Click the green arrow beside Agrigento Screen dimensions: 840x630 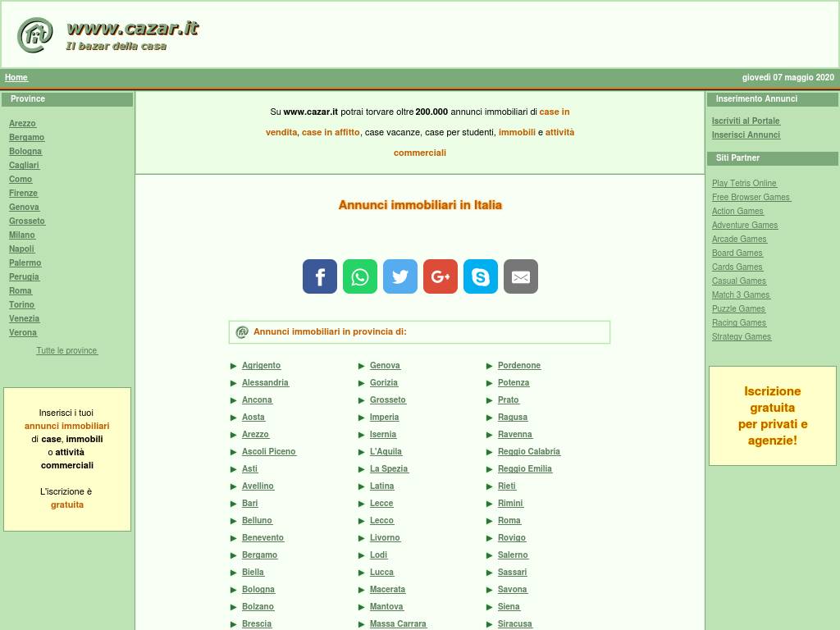(x=234, y=366)
